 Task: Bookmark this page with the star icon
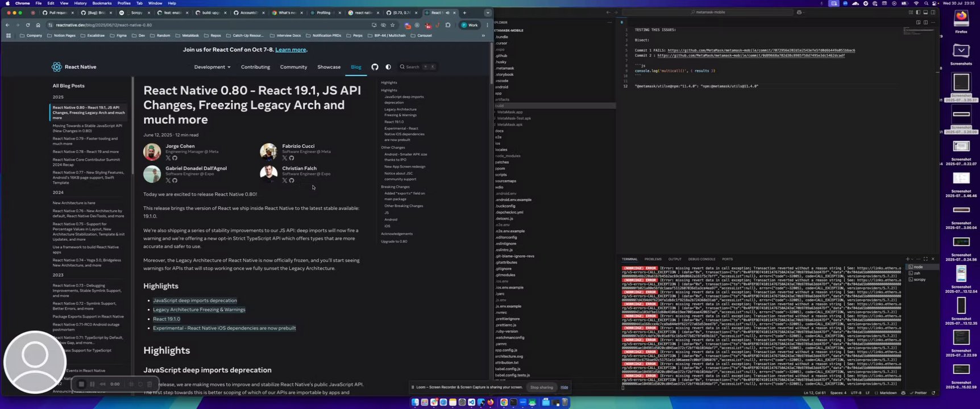(392, 25)
